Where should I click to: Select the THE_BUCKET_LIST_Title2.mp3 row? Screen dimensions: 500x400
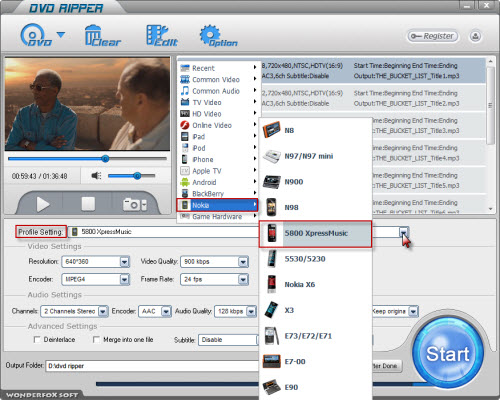click(373, 98)
